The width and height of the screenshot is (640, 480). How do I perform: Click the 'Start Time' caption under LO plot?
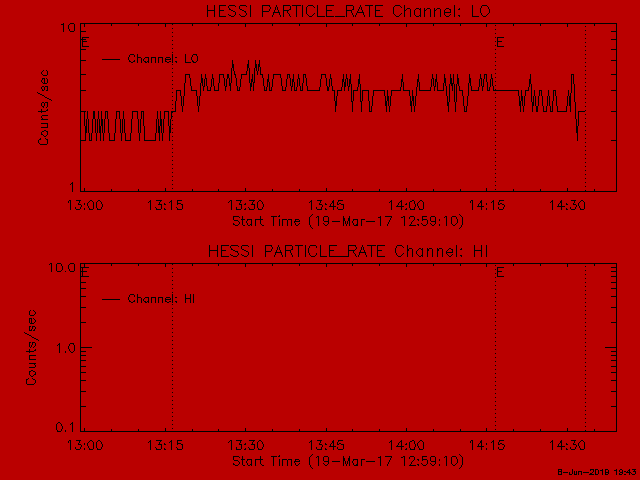point(348,221)
